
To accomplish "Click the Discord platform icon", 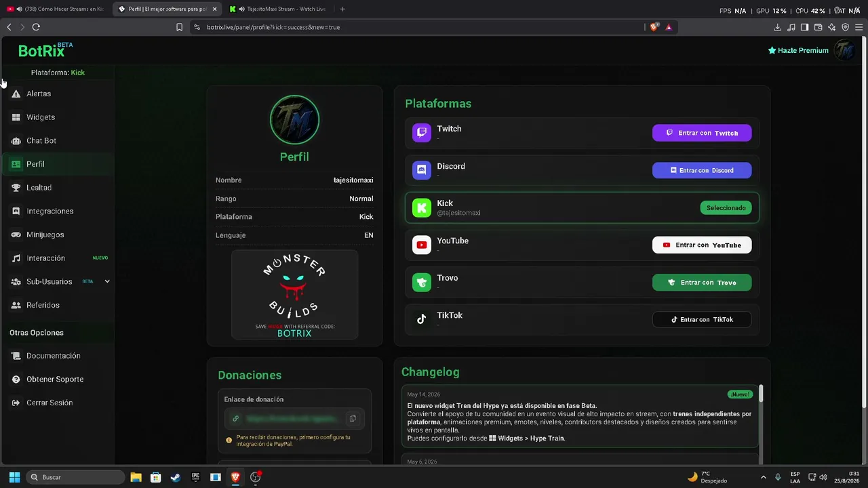I will click(x=422, y=170).
